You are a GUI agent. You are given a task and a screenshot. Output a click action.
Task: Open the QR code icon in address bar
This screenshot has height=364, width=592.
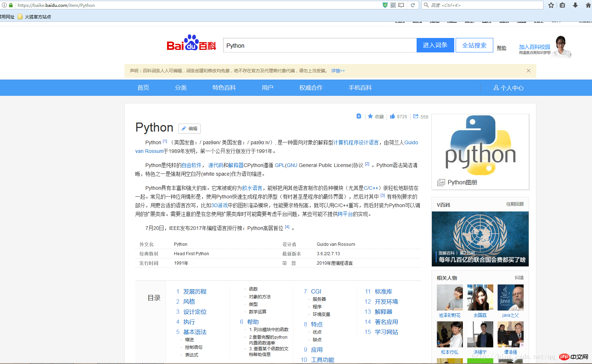click(x=393, y=5)
